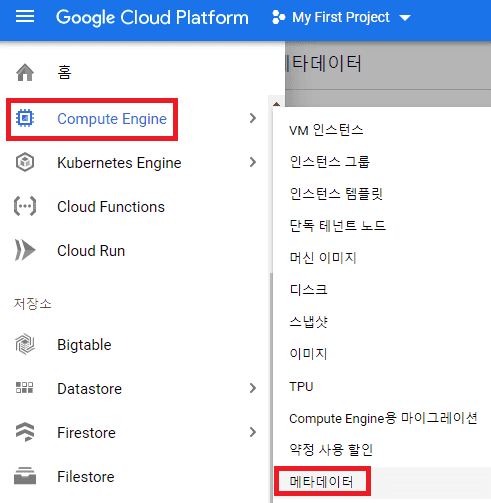Screen dimensions: 491x503
Task: Click the Compute Engine chip icon
Action: [25, 118]
